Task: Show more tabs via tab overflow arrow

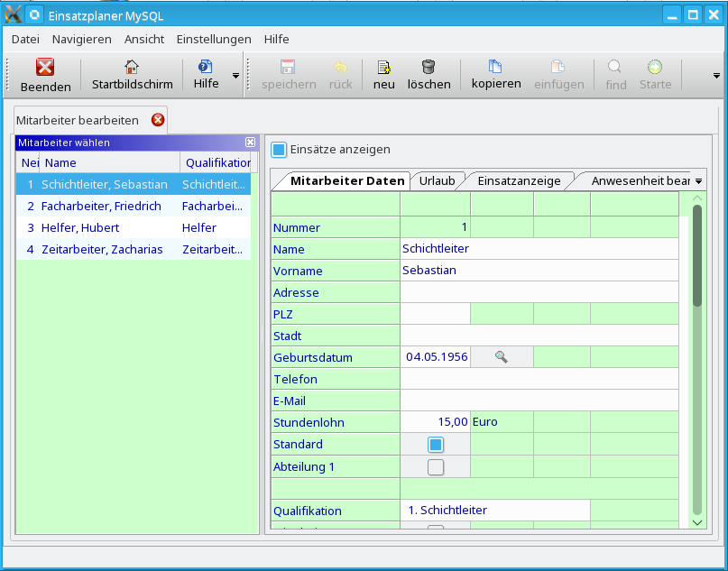Action: tap(698, 181)
